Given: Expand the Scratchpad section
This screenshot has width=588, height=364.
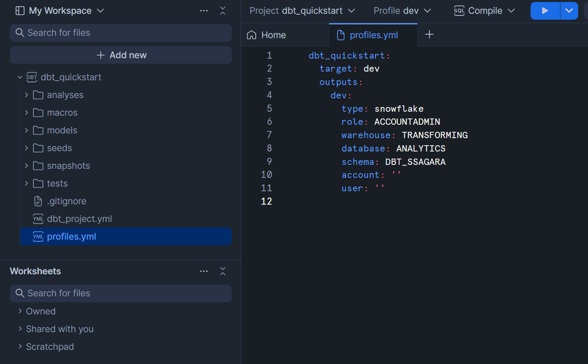Looking at the screenshot, I should pos(20,346).
